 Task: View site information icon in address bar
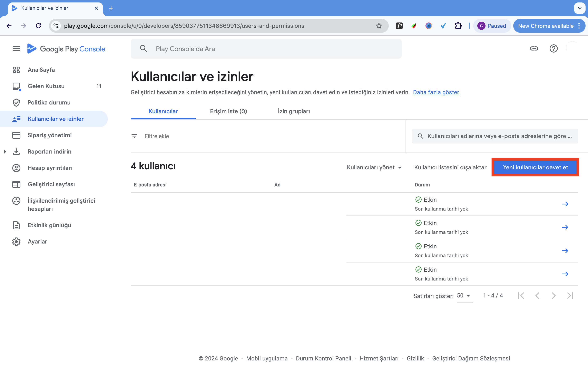click(x=56, y=26)
